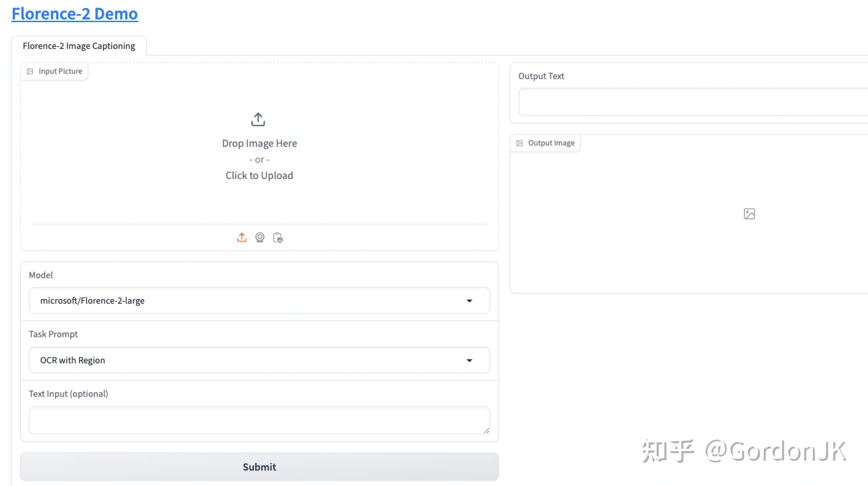Click the 'Drop Image Here' drop zone text
Viewport: 868px width, 486px height.
[x=259, y=143]
